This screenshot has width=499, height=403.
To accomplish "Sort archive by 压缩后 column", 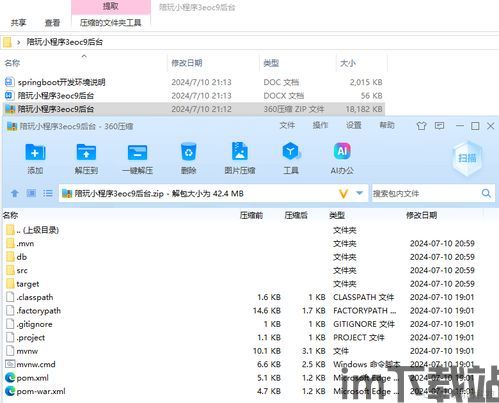I will click(x=296, y=215).
